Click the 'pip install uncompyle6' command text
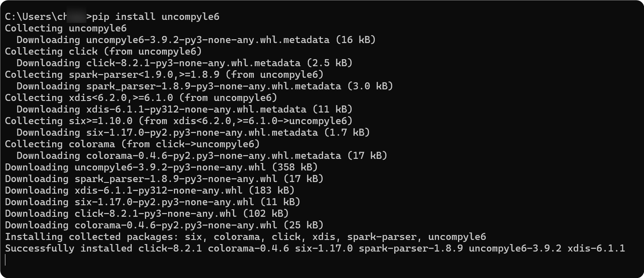The image size is (644, 278). [156, 17]
